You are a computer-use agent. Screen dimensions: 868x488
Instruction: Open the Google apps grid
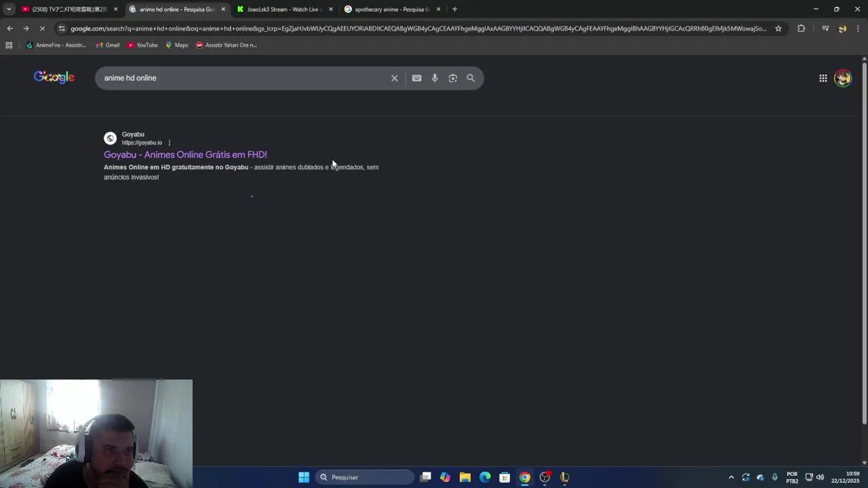pyautogui.click(x=823, y=78)
